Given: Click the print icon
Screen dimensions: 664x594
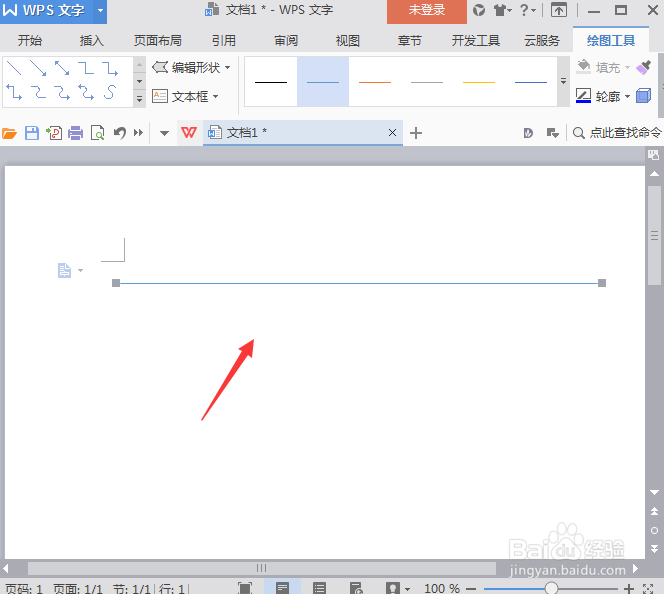Looking at the screenshot, I should click(76, 133).
